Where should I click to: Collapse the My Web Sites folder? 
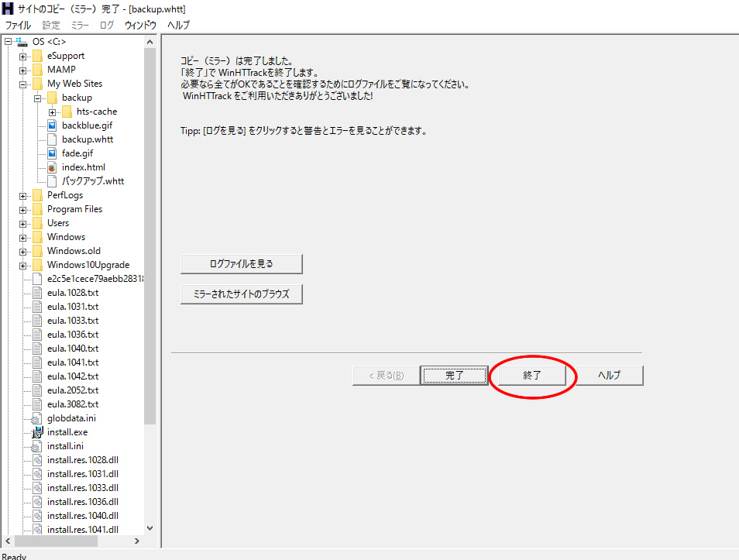(23, 84)
